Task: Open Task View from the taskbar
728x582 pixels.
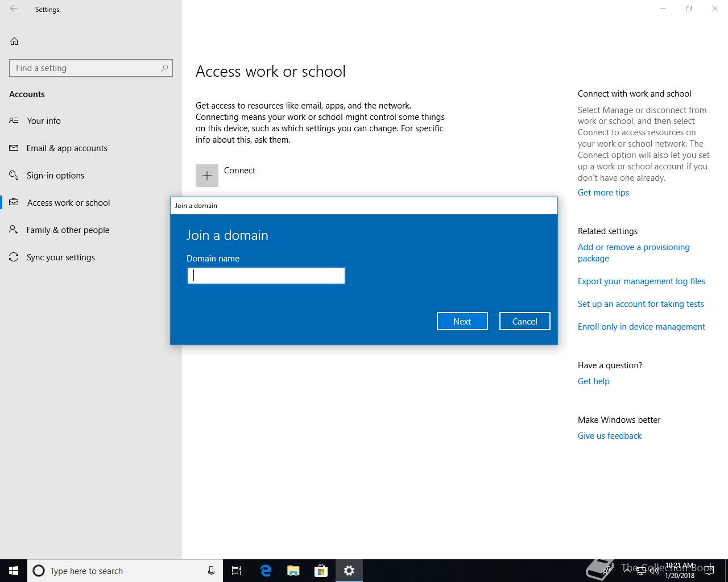Action: tap(237, 571)
